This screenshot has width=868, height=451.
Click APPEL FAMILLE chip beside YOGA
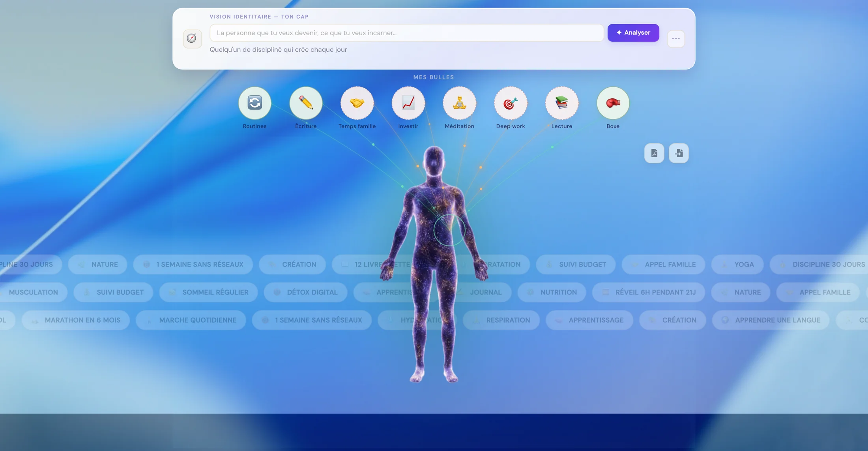[x=663, y=265]
